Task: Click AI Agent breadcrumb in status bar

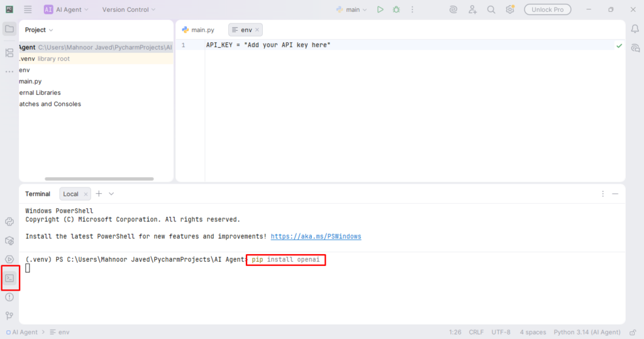Action: [x=22, y=332]
